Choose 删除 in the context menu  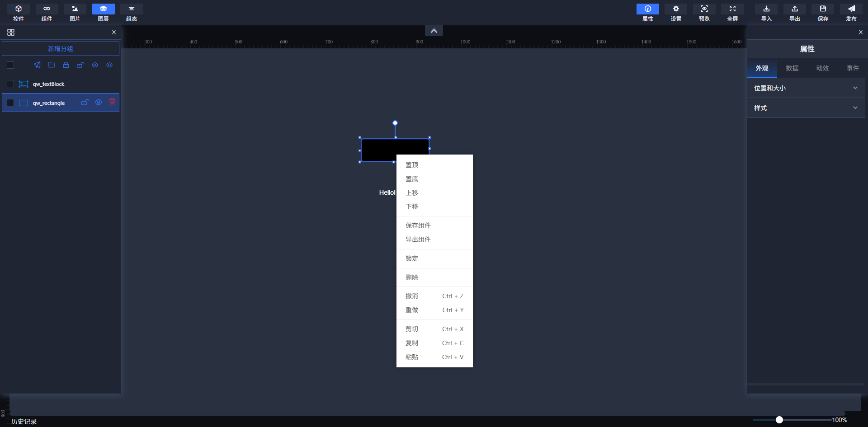[x=434, y=277]
